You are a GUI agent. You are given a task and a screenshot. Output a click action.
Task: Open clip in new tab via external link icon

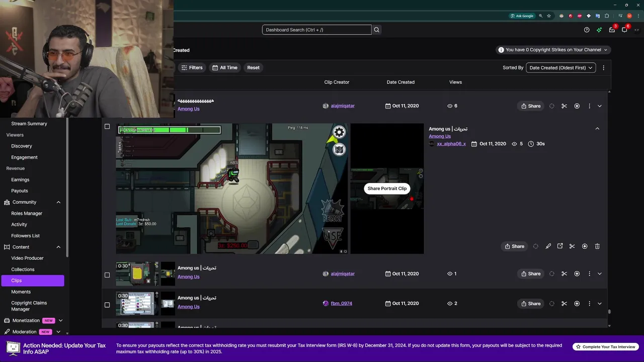pyautogui.click(x=560, y=246)
